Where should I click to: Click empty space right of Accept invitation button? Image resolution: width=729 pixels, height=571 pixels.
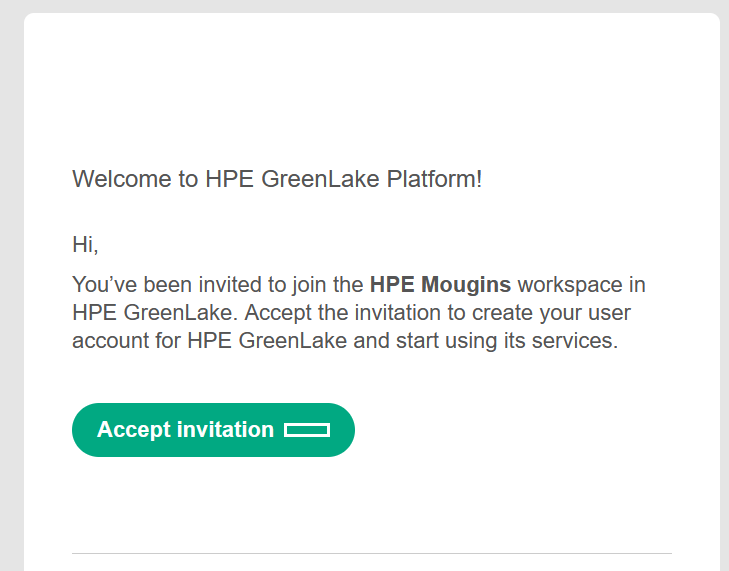pos(510,430)
